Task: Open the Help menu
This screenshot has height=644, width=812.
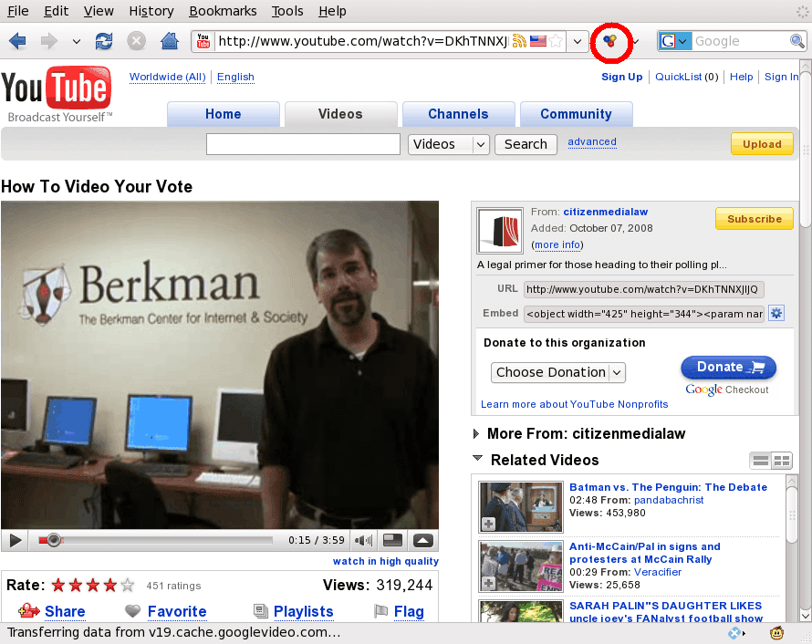Action: click(x=332, y=11)
